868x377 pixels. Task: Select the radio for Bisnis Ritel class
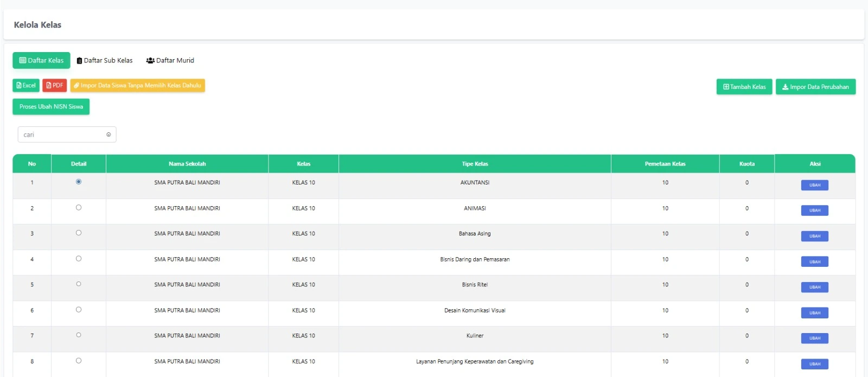pyautogui.click(x=79, y=284)
